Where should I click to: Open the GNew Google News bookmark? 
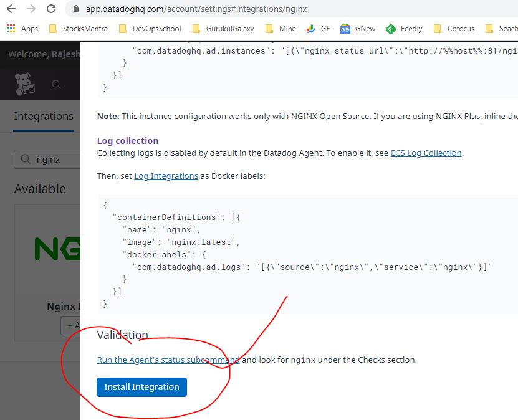(x=358, y=29)
